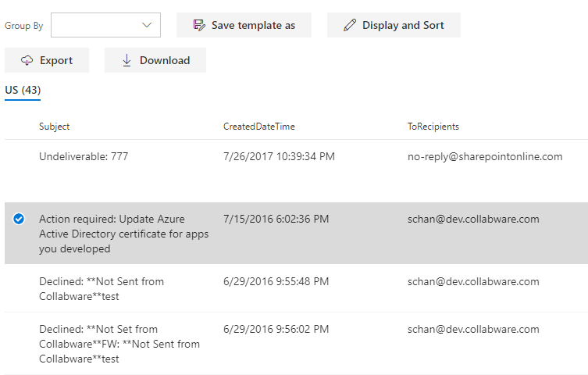Click the save template disk icon

[199, 25]
